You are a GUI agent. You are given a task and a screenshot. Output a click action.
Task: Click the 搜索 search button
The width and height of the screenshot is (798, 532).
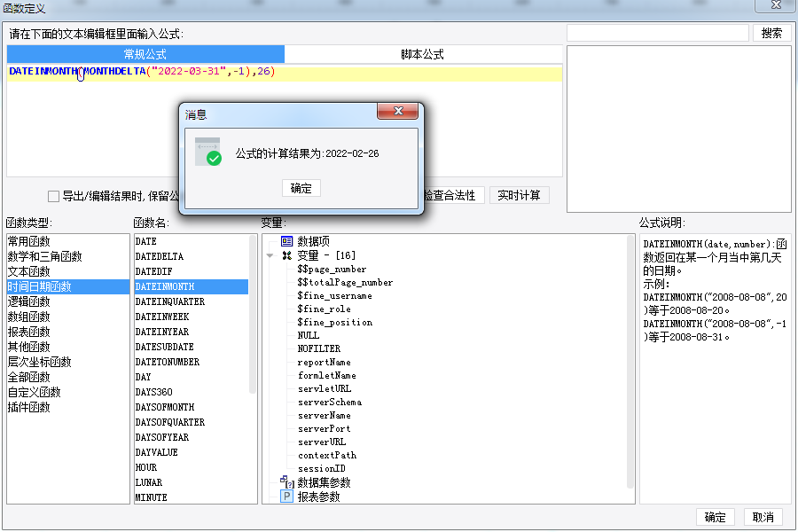point(771,33)
